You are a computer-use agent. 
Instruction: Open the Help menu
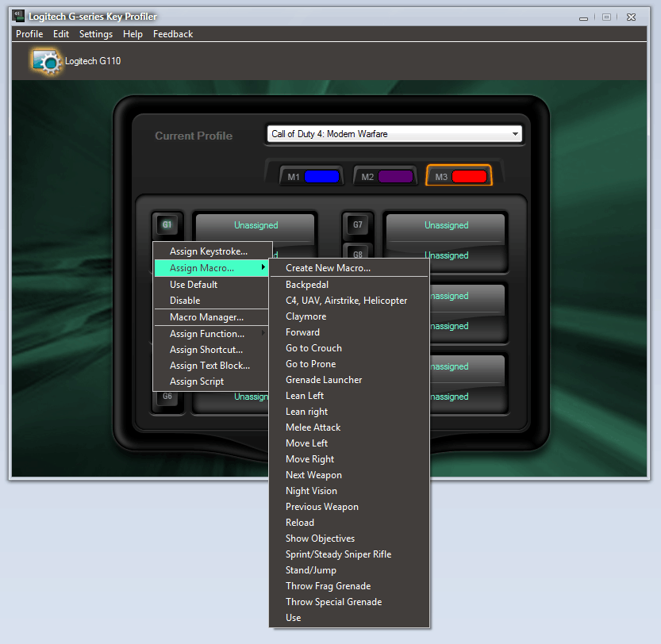(133, 34)
